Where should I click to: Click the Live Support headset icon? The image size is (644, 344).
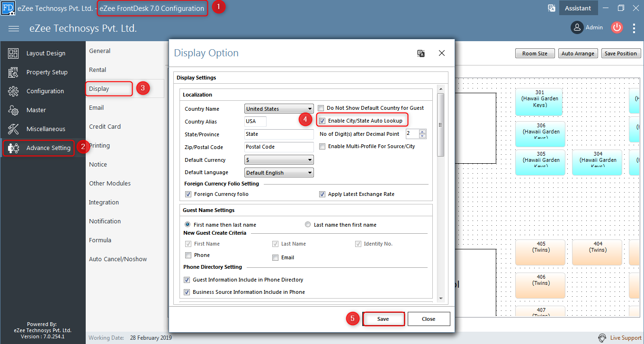(602, 338)
